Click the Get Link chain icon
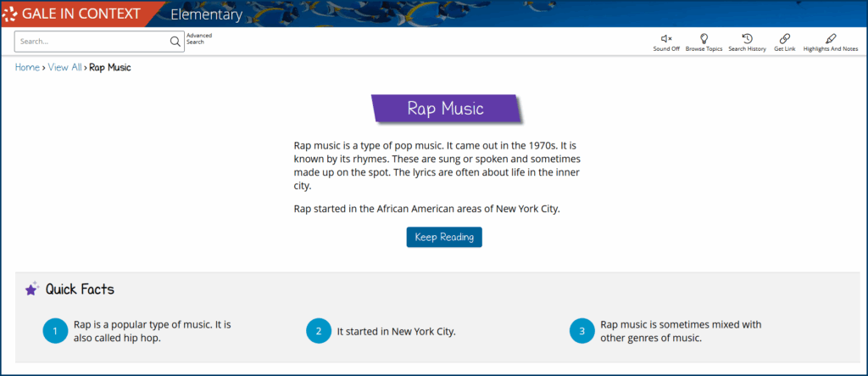This screenshot has width=868, height=376. coord(784,38)
